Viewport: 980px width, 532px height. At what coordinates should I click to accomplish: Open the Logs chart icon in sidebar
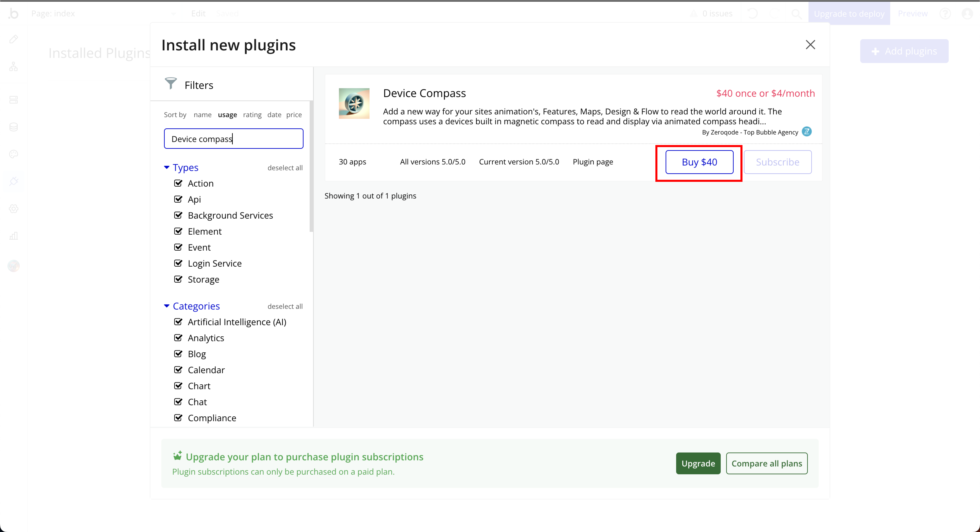pos(14,236)
